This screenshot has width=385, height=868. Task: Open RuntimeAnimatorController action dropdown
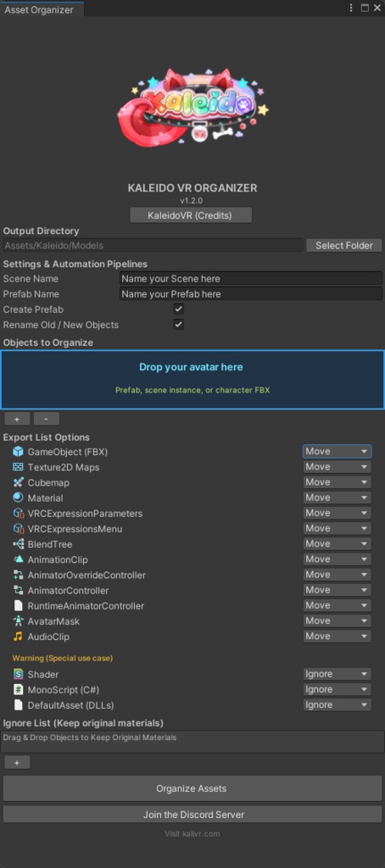337,605
